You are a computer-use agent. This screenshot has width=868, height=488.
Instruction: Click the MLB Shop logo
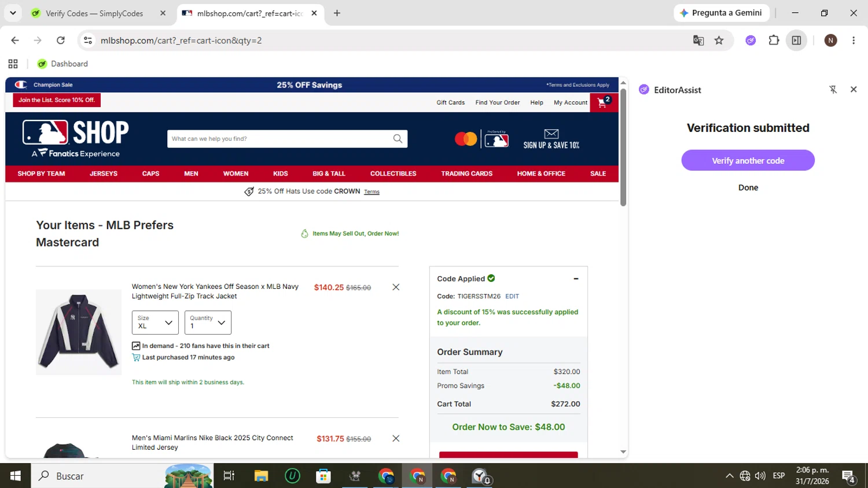coord(76,139)
